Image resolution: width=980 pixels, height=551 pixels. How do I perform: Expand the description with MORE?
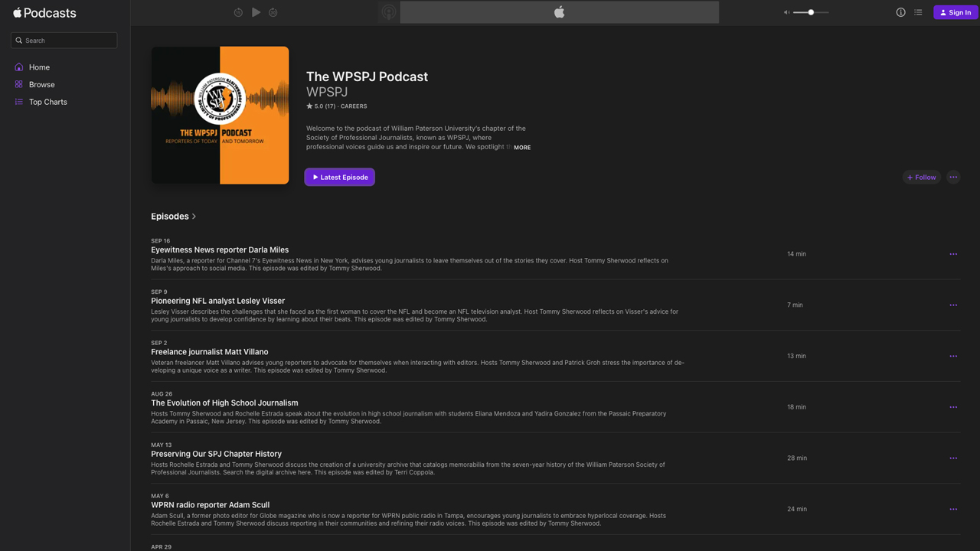[522, 148]
